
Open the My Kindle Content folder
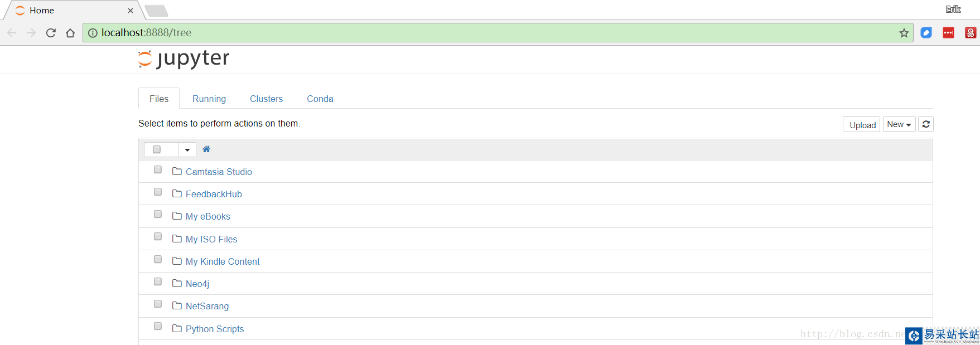point(223,261)
